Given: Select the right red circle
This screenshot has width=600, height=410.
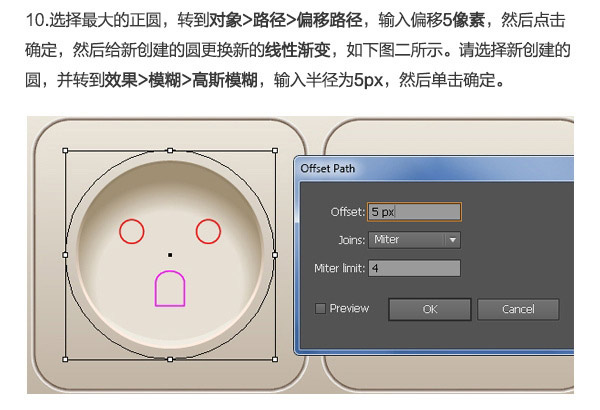Looking at the screenshot, I should coord(208,231).
